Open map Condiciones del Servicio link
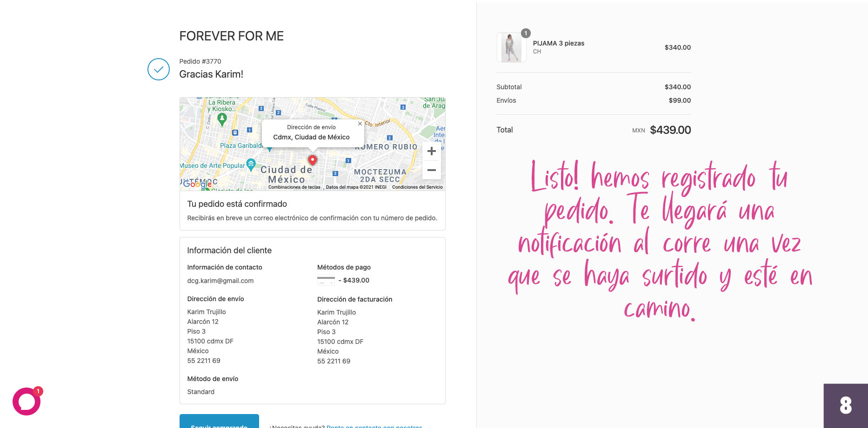Screen dimensions: 868x428 point(417,187)
